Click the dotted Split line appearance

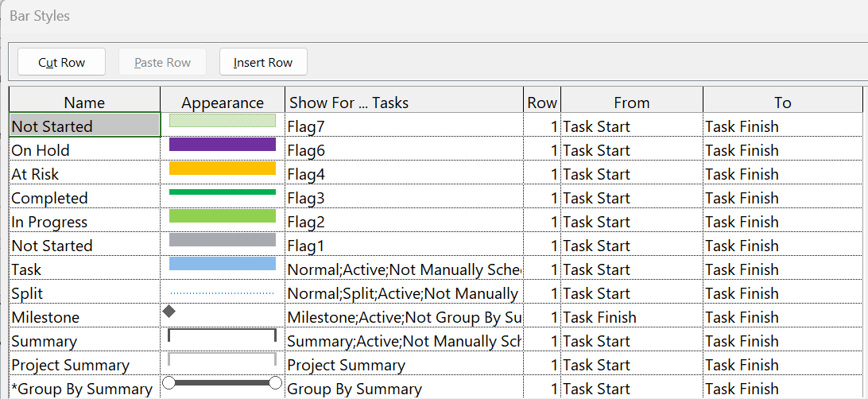[223, 292]
